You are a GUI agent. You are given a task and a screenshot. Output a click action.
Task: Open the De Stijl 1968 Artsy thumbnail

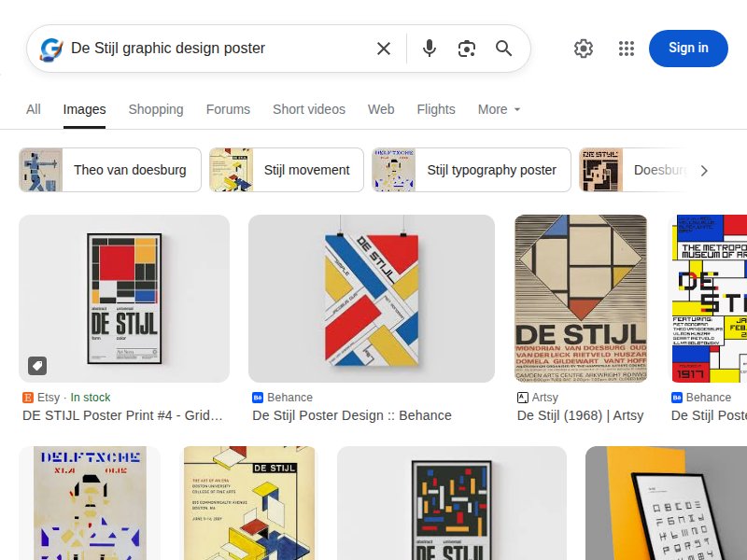pyautogui.click(x=581, y=298)
